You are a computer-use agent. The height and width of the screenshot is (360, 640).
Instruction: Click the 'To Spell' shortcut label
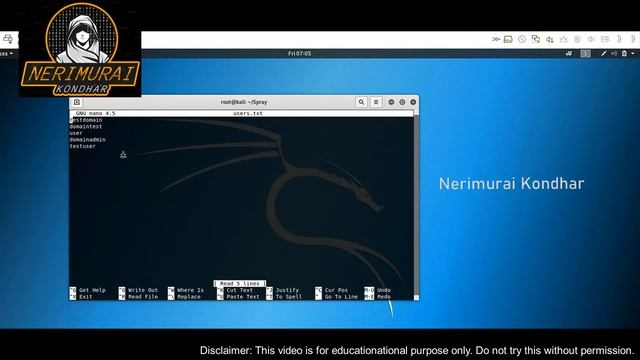(x=289, y=297)
